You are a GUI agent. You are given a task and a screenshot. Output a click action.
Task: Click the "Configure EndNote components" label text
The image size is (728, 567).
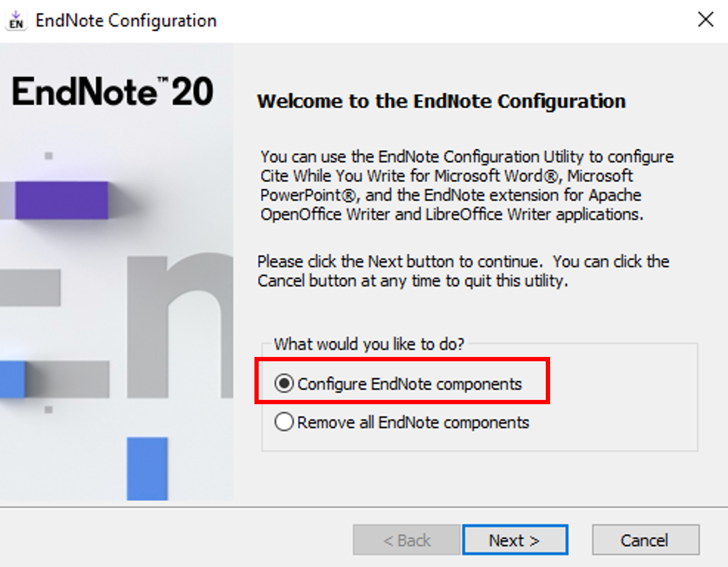[x=410, y=384]
